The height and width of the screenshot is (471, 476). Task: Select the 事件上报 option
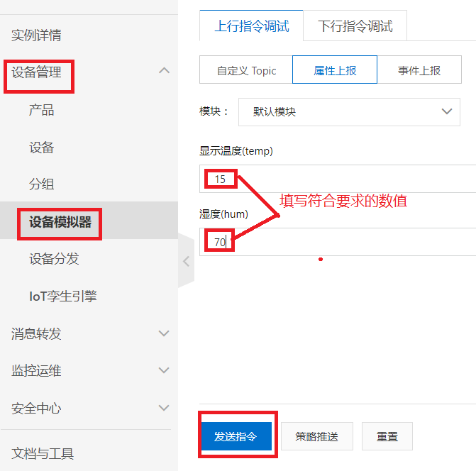(419, 71)
